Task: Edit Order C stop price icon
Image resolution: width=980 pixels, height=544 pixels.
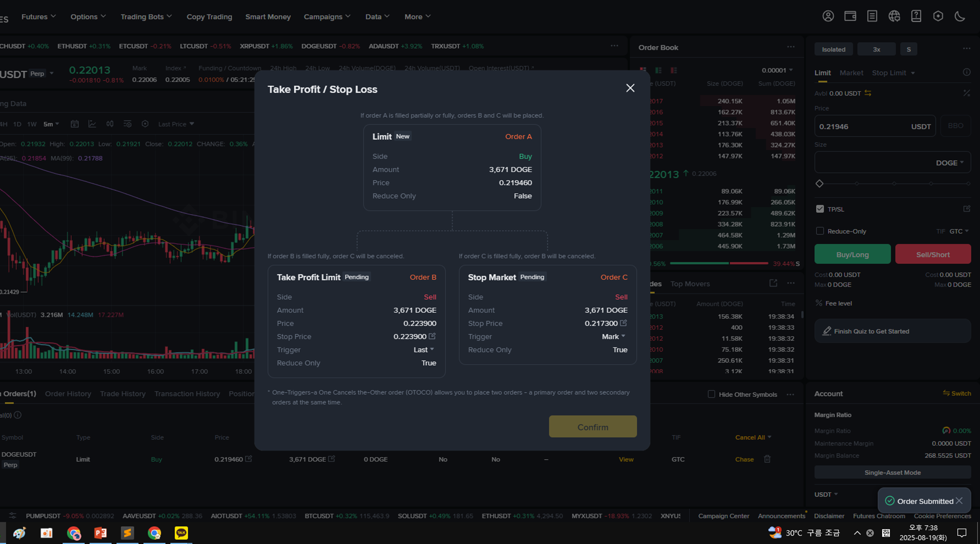Action: tap(623, 323)
